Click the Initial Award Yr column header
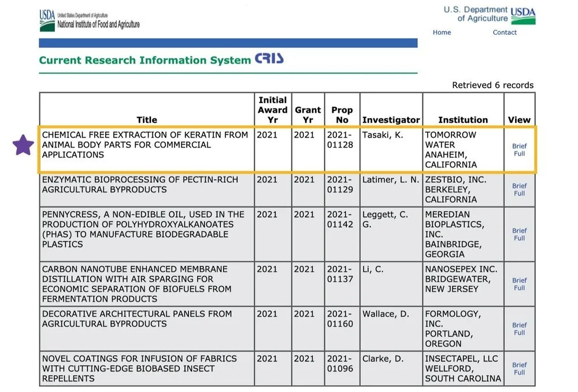Image resolution: width=578 pixels, height=392 pixels. pos(272,110)
